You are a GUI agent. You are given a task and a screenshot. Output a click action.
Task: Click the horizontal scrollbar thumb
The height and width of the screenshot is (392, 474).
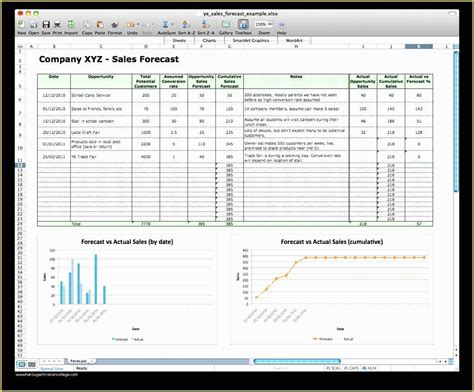click(x=297, y=361)
